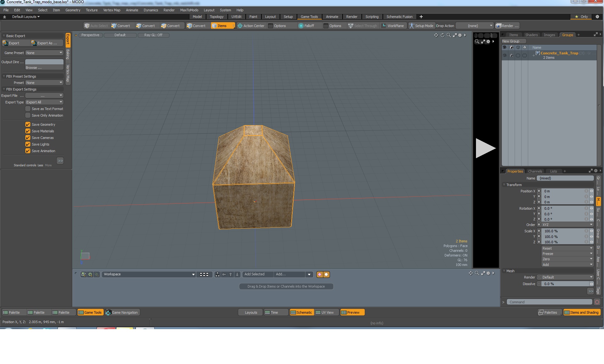Click the Falloff tool icon
Screen dimensions: 604x364
click(x=301, y=26)
